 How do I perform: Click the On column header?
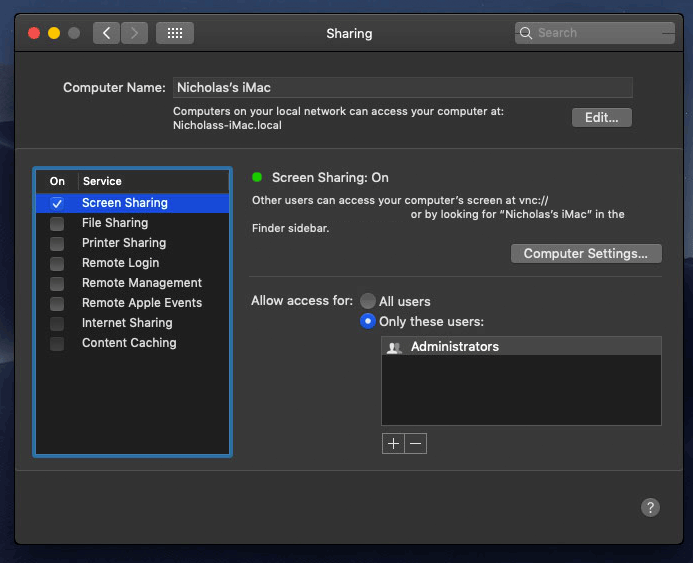point(57,181)
